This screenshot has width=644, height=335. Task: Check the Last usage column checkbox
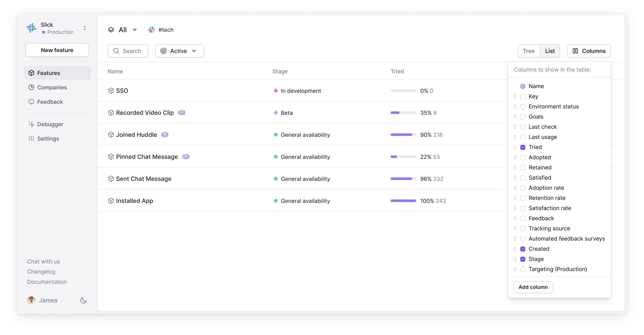pyautogui.click(x=523, y=137)
